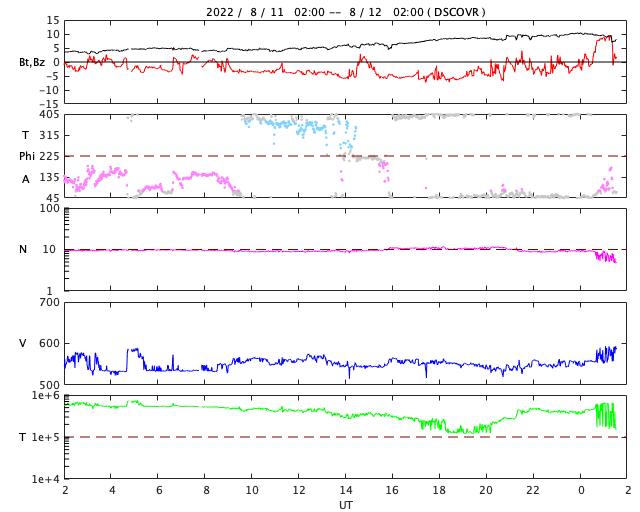
Task: Click the 600 velocity tick label
Action: [49, 343]
